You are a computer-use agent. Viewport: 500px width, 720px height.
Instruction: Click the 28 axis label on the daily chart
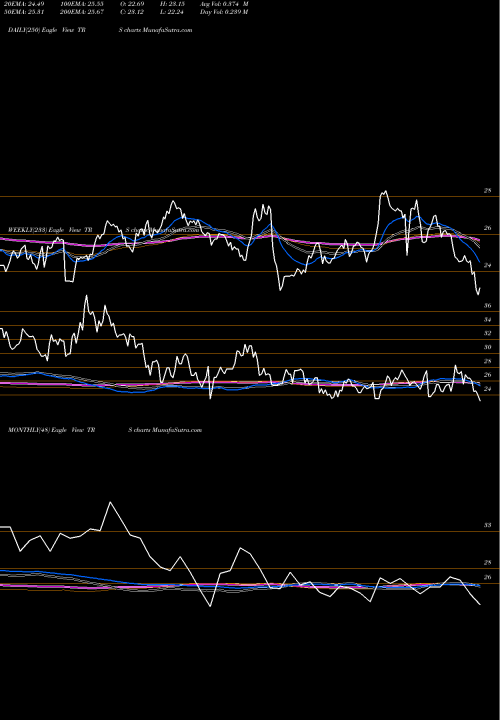click(488, 191)
